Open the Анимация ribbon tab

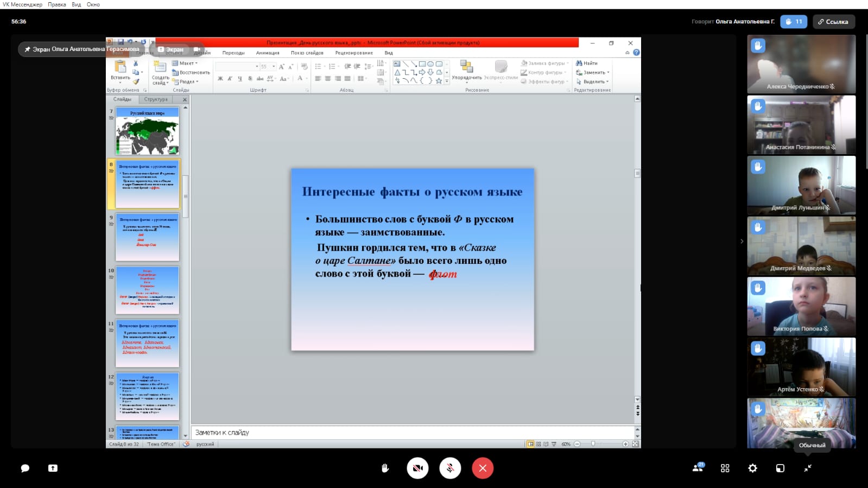click(268, 53)
